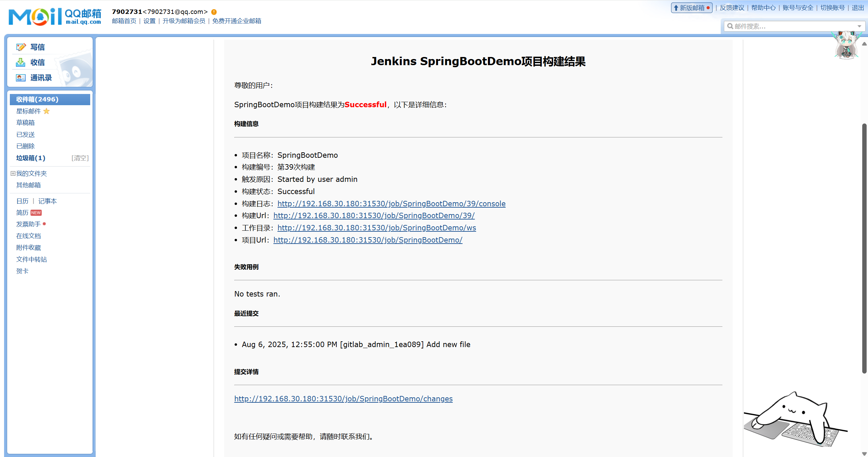
Task: Click the '第39次构建' build number text
Action: [x=296, y=167]
